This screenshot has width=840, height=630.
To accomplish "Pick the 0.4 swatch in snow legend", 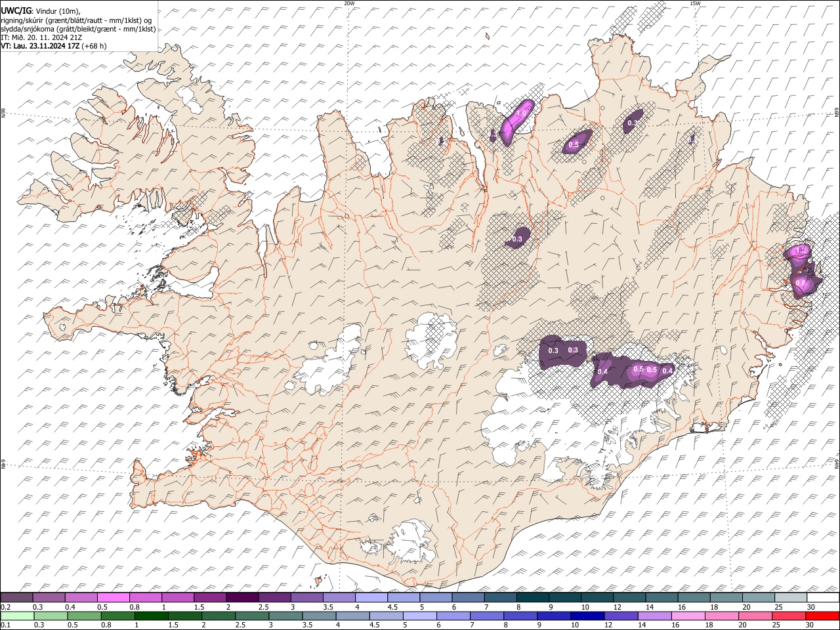I will click(x=81, y=597).
